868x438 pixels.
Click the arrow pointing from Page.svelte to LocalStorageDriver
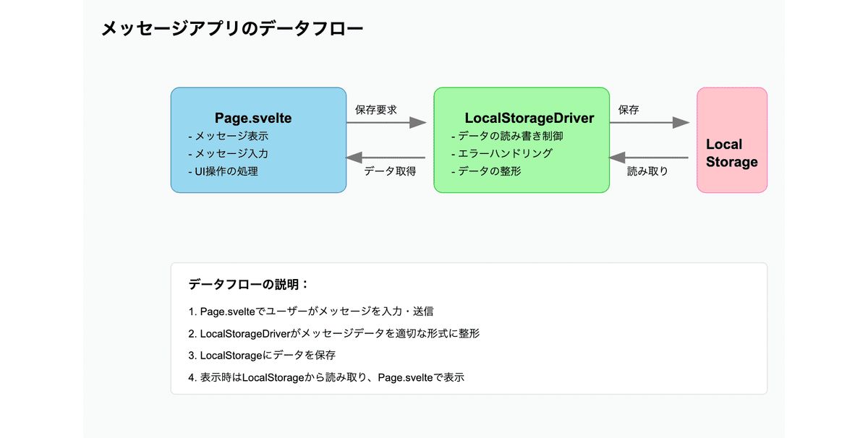point(386,123)
